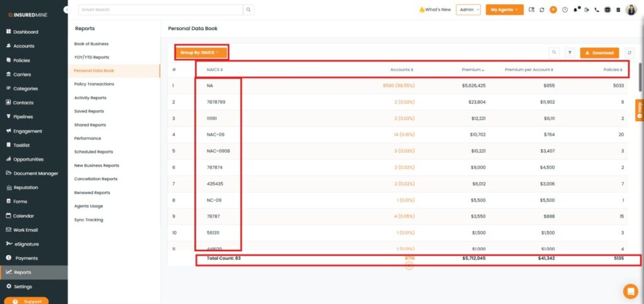Viewport: 644px width, 304px height.
Task: Open the Admin role dropdown
Action: (468, 10)
